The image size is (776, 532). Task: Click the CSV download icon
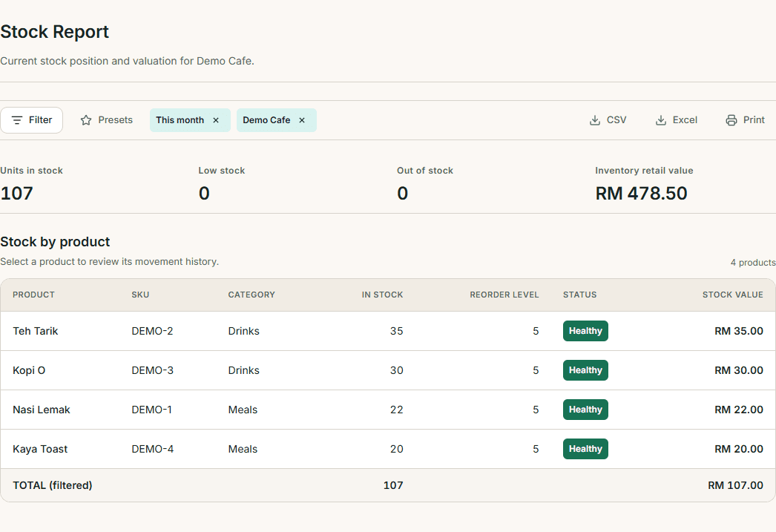coord(595,120)
